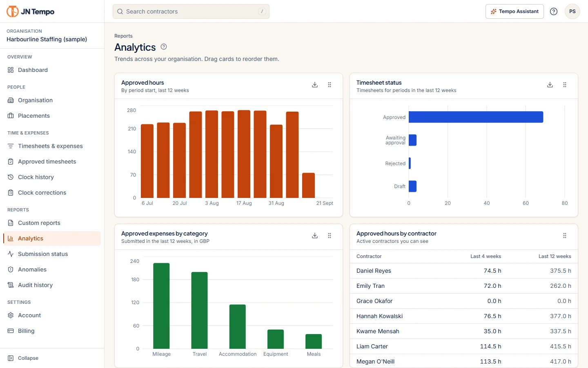588x368 pixels.
Task: Download Approved expenses by category chart
Action: pyautogui.click(x=315, y=236)
